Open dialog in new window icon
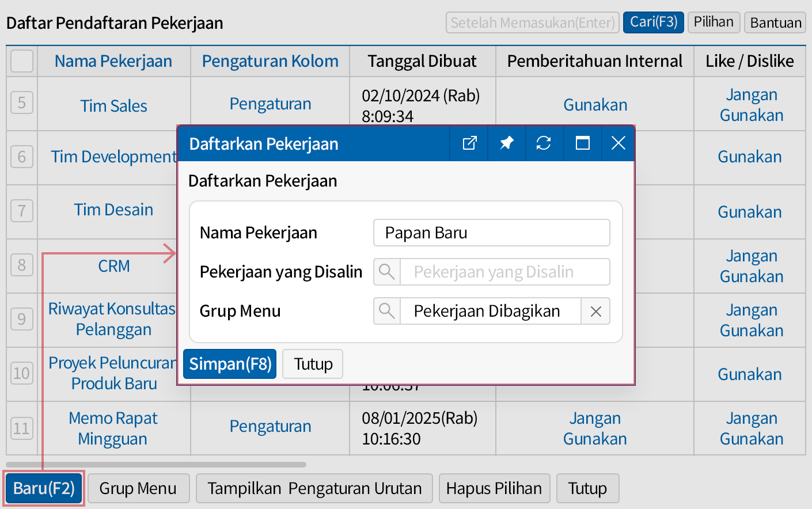812x509 pixels. tap(469, 143)
